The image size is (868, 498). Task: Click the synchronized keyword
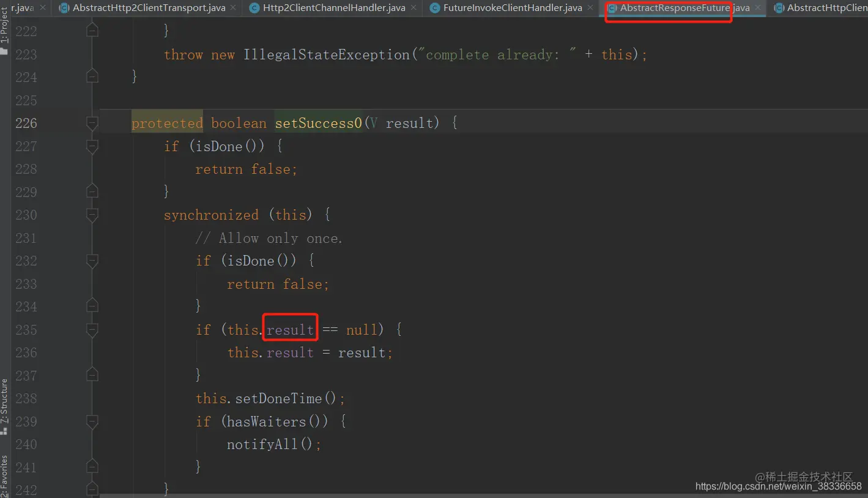click(211, 215)
